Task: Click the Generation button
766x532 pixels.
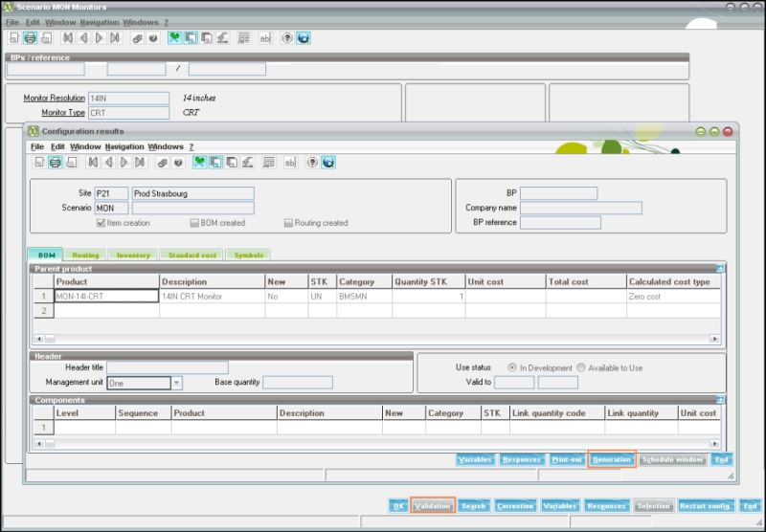Action: click(x=612, y=459)
